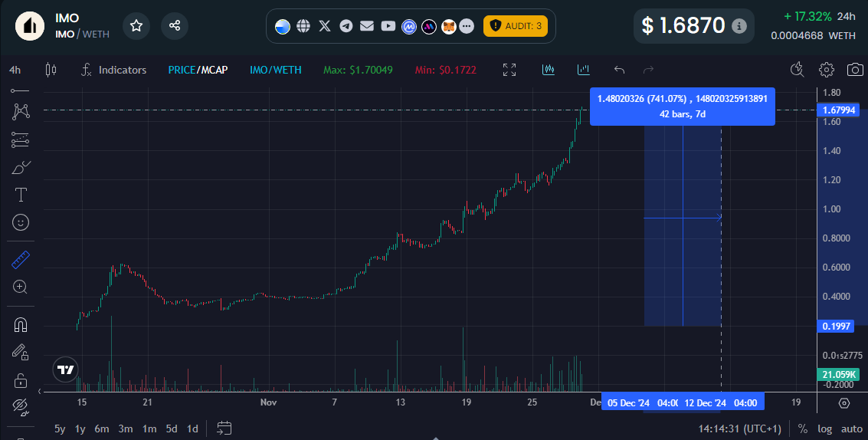Select the 1y time range
This screenshot has height=440, width=868.
80,429
